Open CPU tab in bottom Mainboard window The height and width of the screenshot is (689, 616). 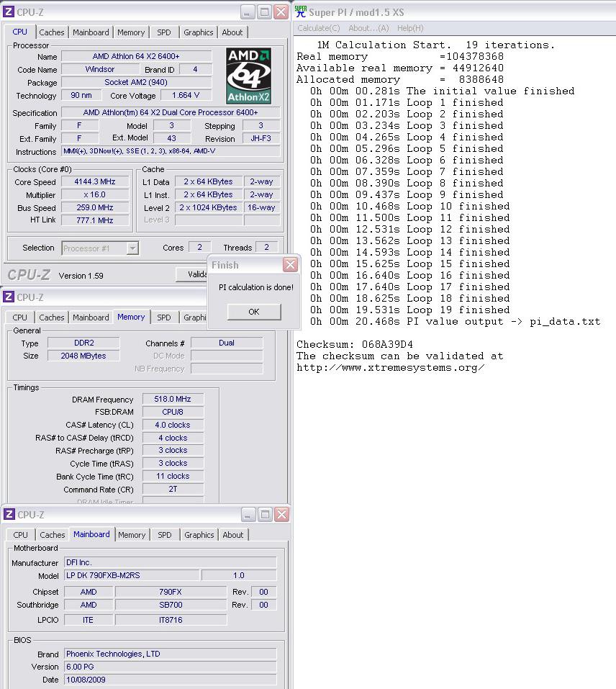click(20, 535)
